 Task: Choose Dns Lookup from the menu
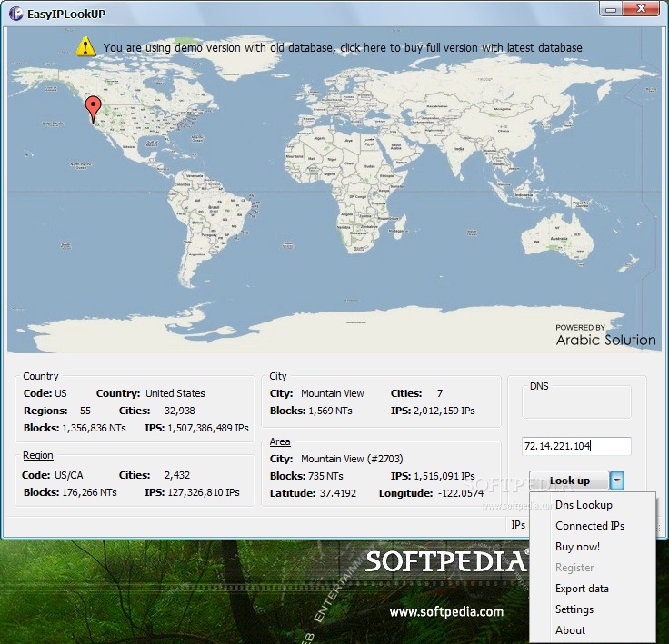tap(584, 505)
